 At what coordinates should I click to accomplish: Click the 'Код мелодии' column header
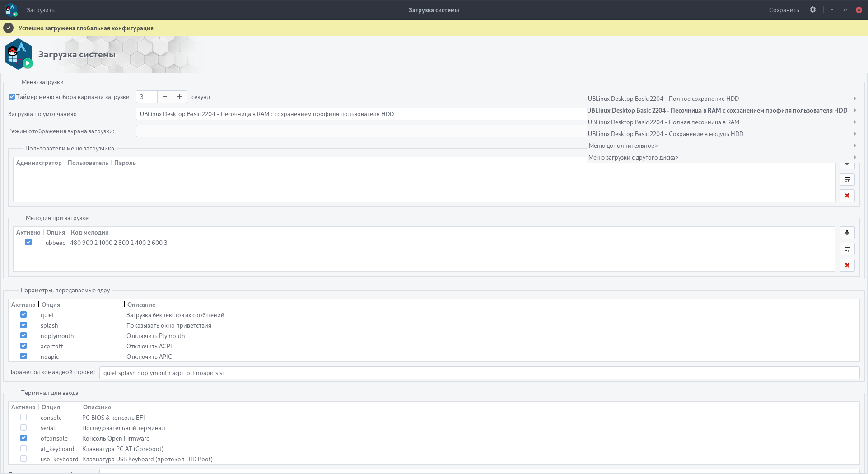tap(90, 232)
